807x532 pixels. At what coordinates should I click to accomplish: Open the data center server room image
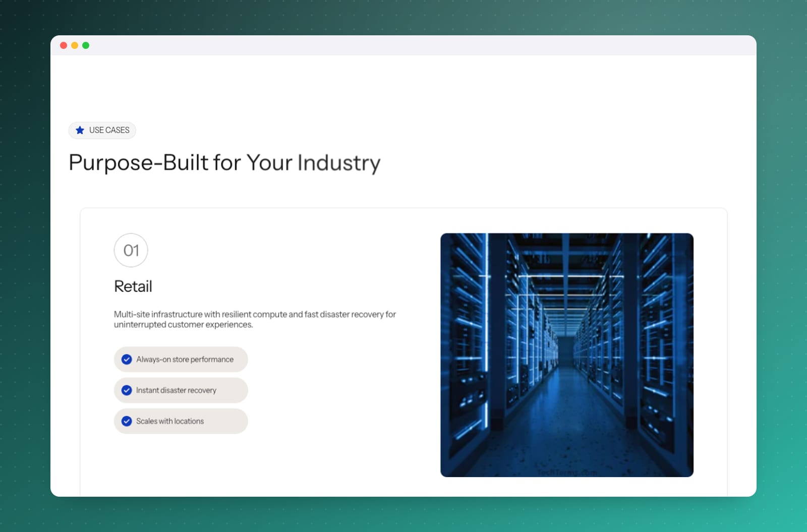[567, 355]
